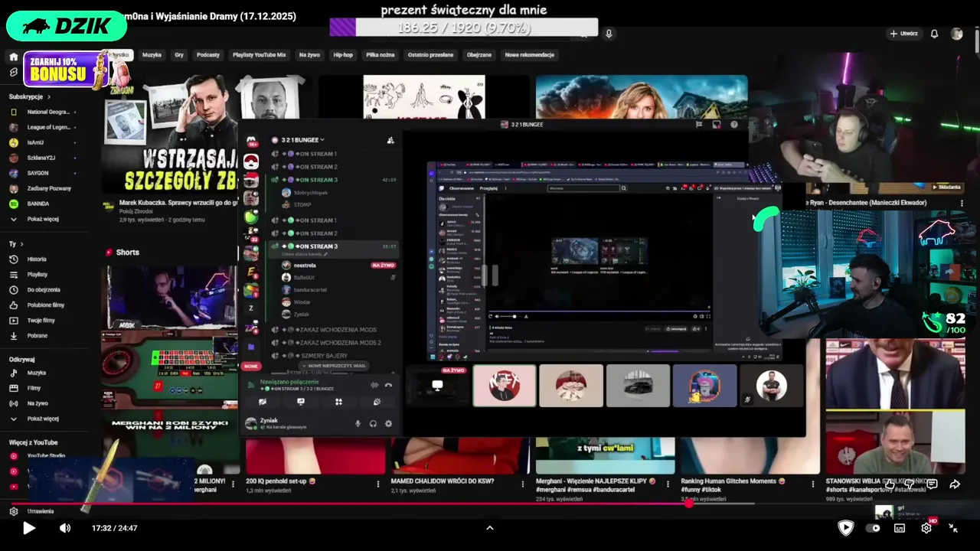Jump to Nowe nieprzeczyt. wiad. pill

click(334, 366)
